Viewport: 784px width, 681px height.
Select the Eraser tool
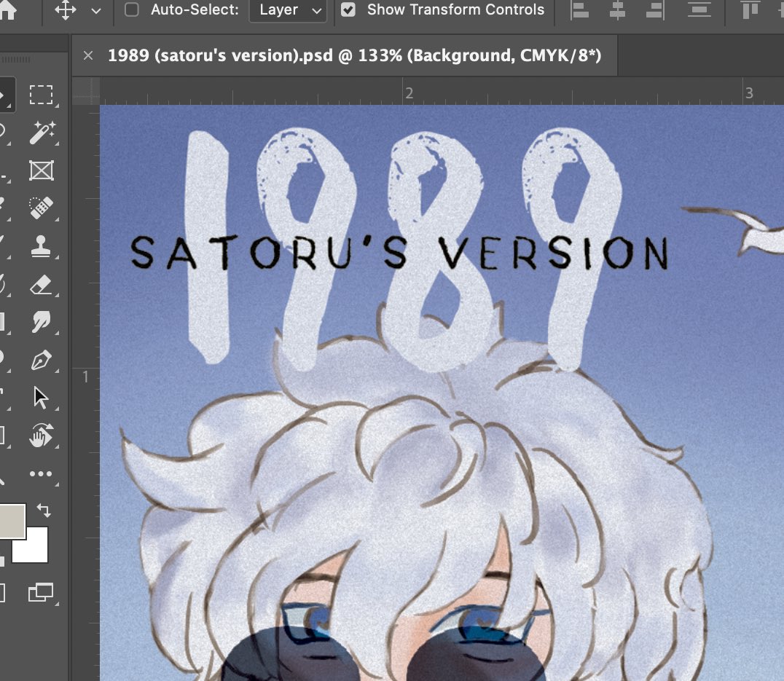click(x=41, y=284)
